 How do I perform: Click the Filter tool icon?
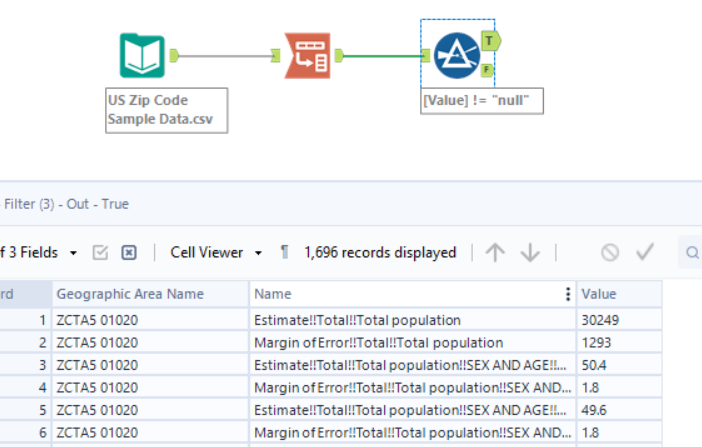pyautogui.click(x=455, y=55)
